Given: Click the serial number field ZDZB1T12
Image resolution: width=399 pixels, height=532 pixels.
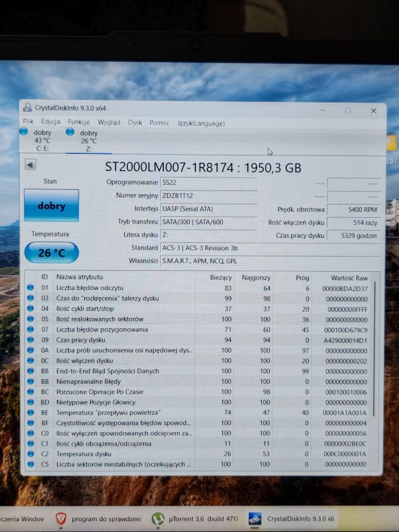Looking at the screenshot, I should 208,195.
